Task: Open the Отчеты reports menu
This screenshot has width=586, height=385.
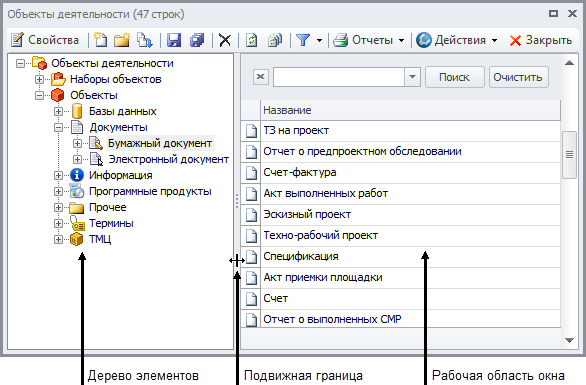Action: pos(368,40)
